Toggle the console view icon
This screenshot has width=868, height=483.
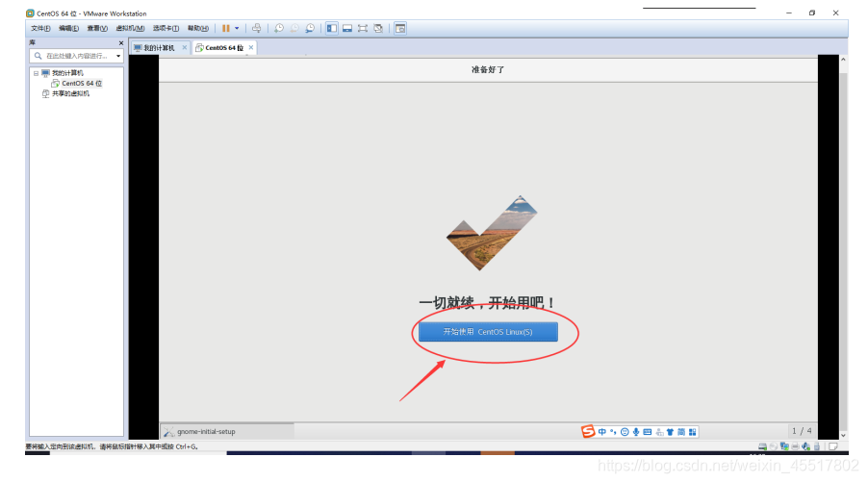400,28
